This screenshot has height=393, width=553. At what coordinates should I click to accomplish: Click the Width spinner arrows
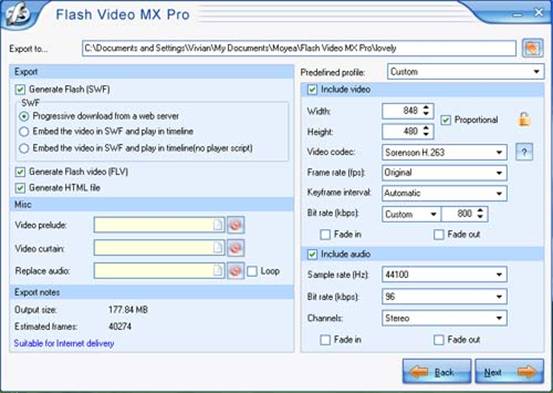click(x=426, y=111)
